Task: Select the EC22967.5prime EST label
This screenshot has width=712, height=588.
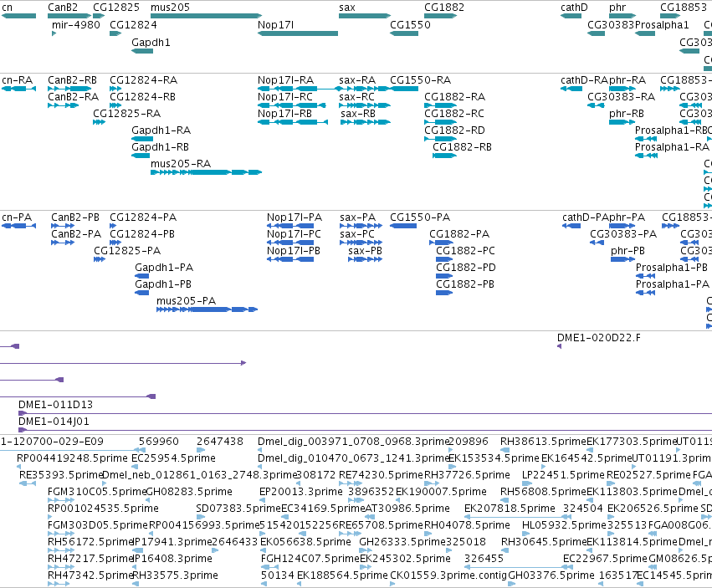Action: click(x=605, y=558)
